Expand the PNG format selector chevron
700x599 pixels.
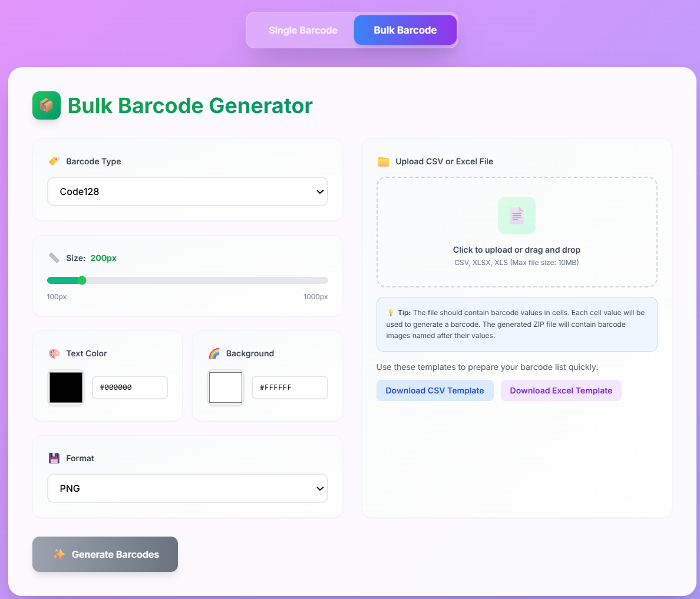point(320,488)
